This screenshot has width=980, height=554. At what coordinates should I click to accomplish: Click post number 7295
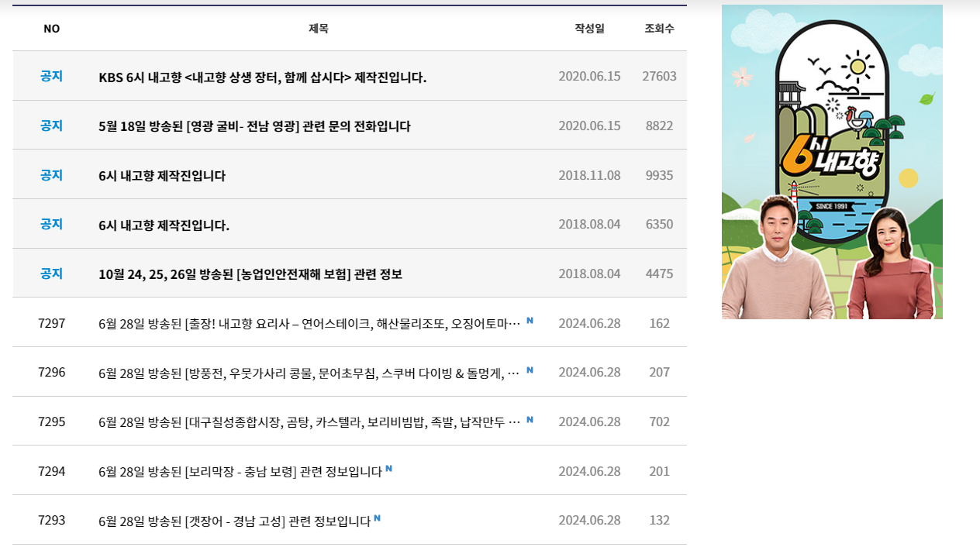[x=51, y=422]
